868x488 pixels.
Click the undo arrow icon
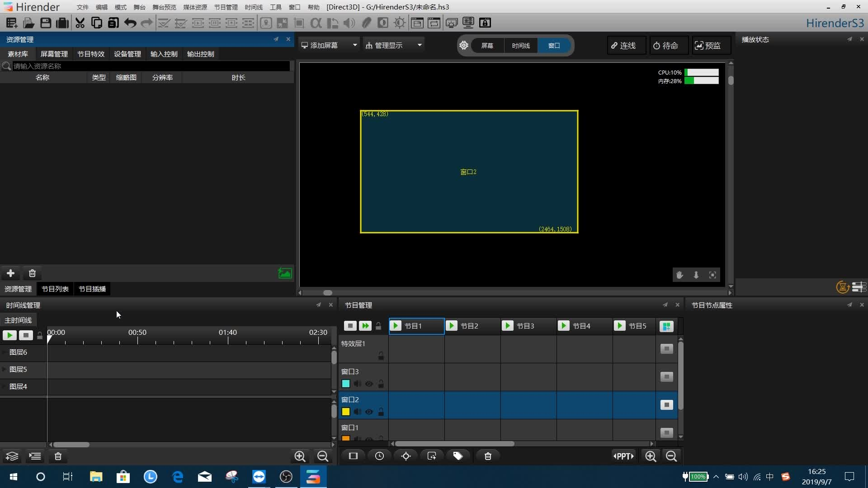tap(130, 23)
